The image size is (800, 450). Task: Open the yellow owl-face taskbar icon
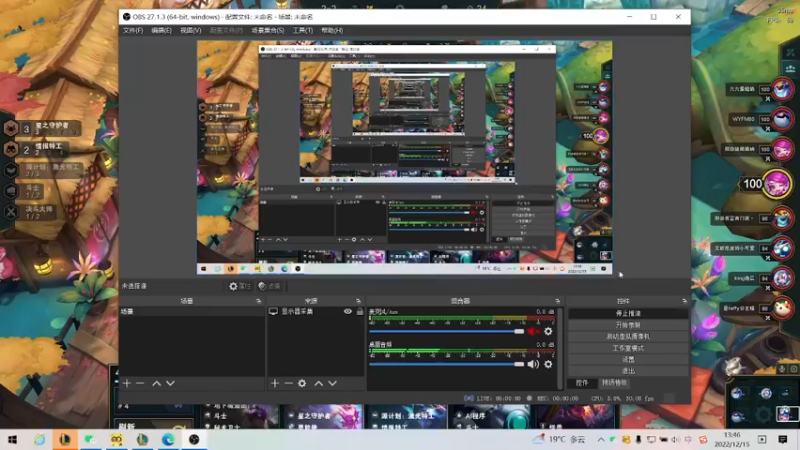(x=116, y=439)
